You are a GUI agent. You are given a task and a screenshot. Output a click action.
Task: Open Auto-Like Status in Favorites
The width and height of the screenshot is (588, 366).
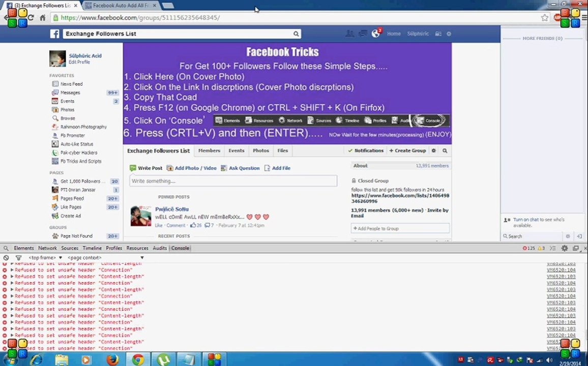tap(76, 144)
